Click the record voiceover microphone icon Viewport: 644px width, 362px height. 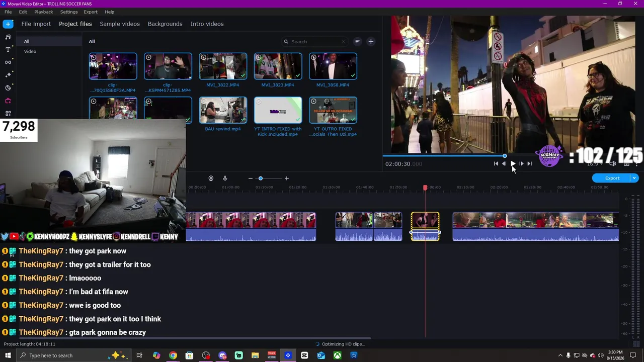225,178
